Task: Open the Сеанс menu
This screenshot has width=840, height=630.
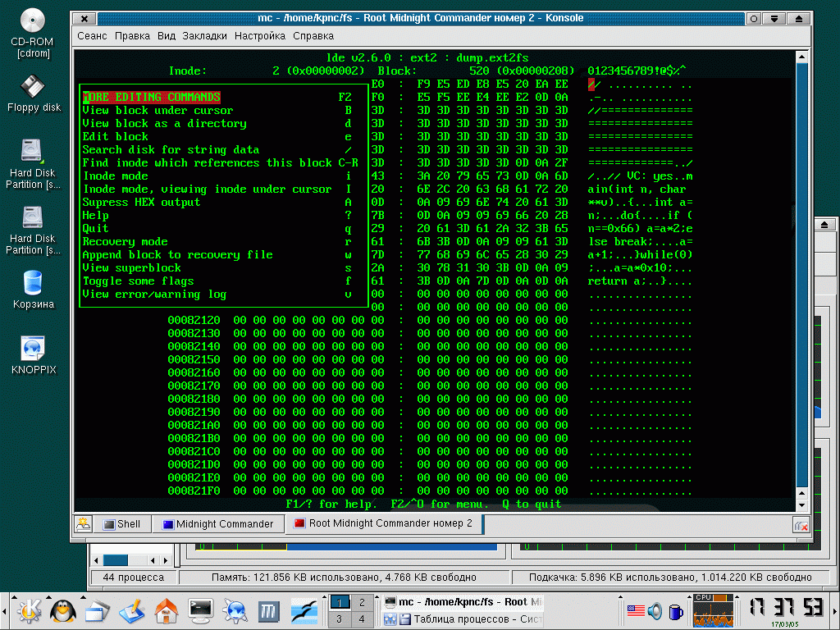Action: tap(92, 36)
